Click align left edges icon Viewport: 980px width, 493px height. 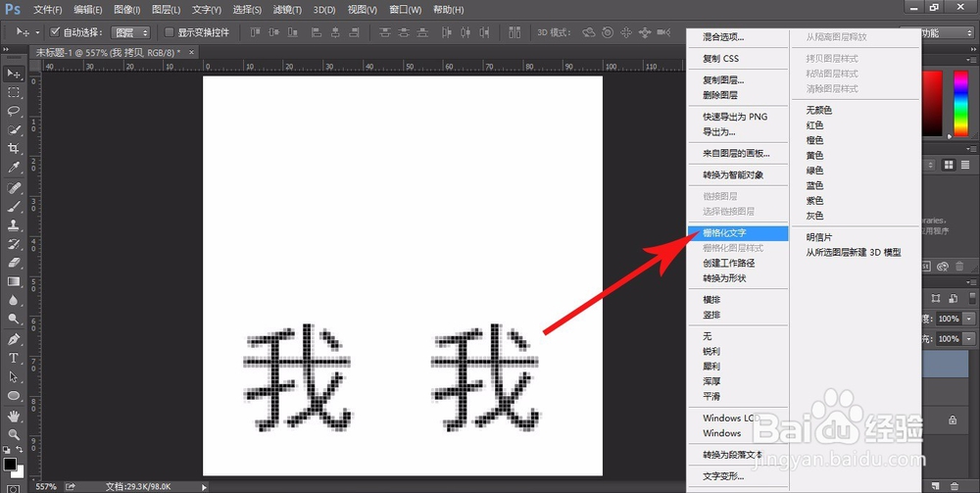click(317, 32)
